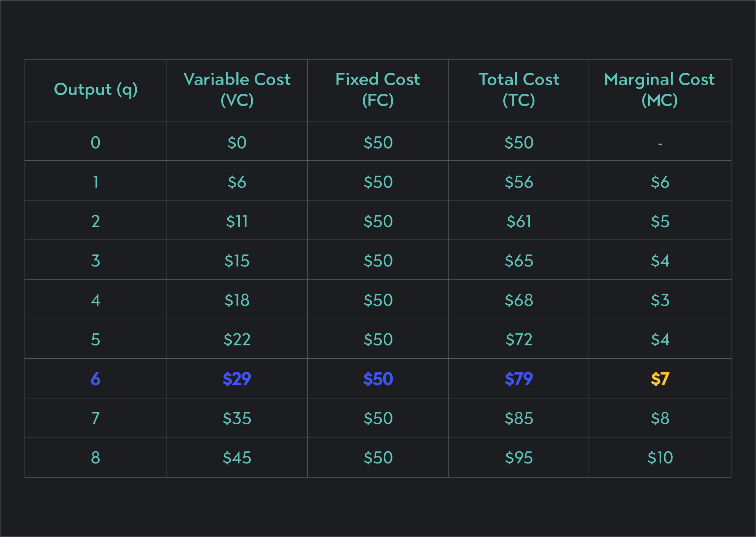Click the $8 marginal cost cell
The height and width of the screenshot is (537, 756).
(660, 418)
